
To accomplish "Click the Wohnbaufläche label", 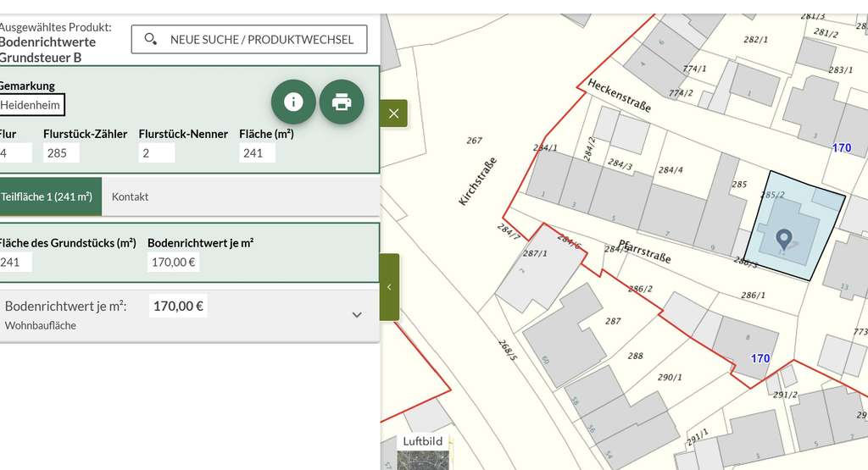I will [x=41, y=326].
